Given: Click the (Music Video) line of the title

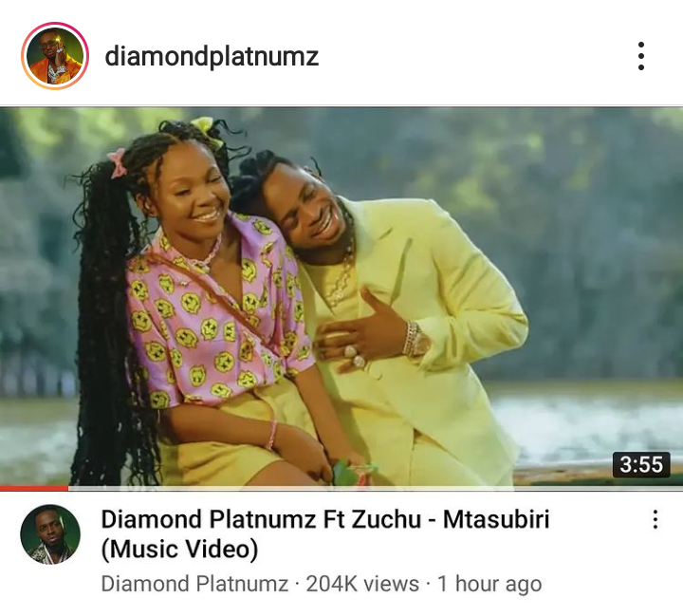Looking at the screenshot, I should click(x=179, y=549).
